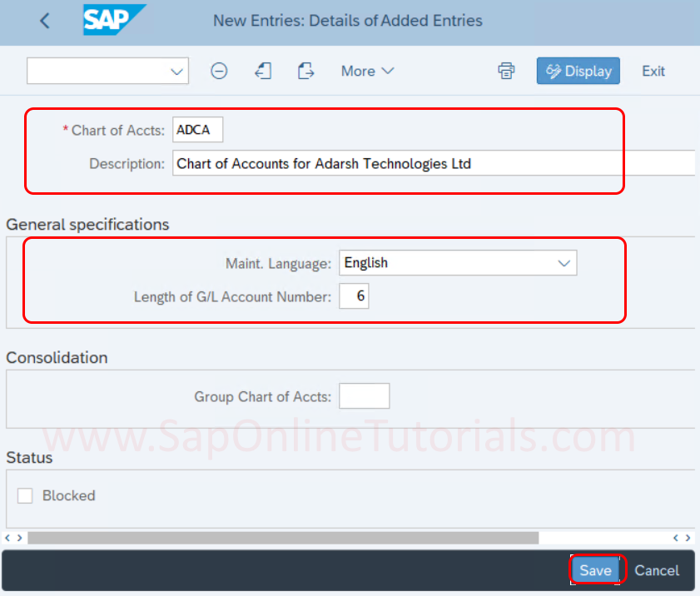Click the back arrow icon
Viewport: 700px width, 596px height.
(45, 21)
